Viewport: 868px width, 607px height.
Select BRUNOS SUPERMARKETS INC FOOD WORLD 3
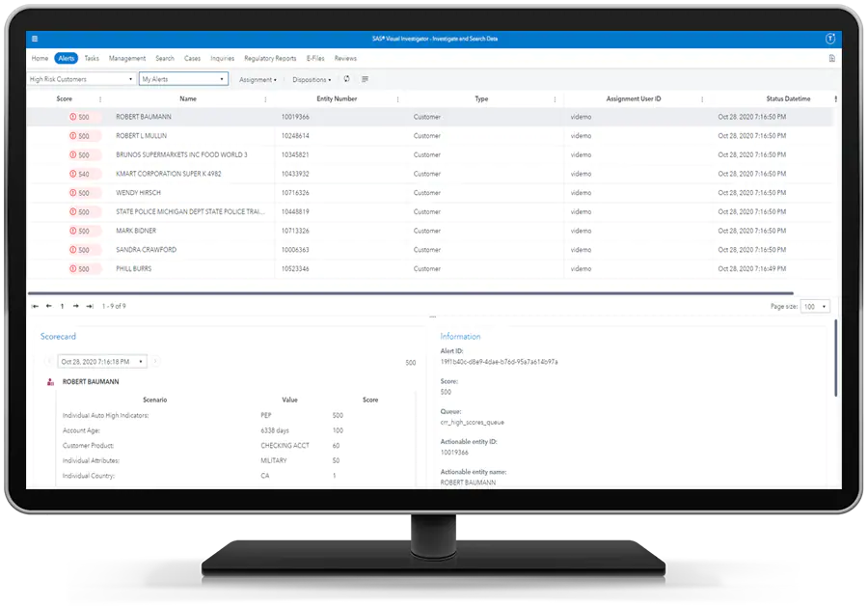(429, 154)
